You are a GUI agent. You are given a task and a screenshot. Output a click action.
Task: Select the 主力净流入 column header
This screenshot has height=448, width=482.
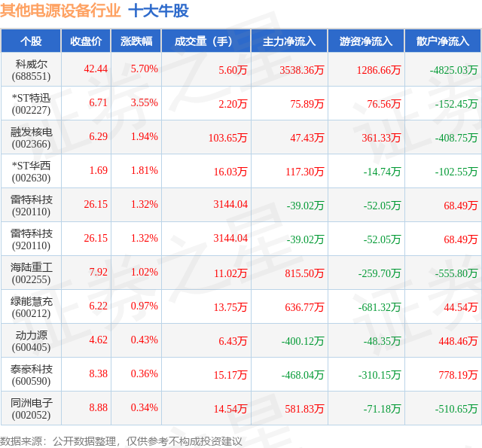click(x=289, y=41)
